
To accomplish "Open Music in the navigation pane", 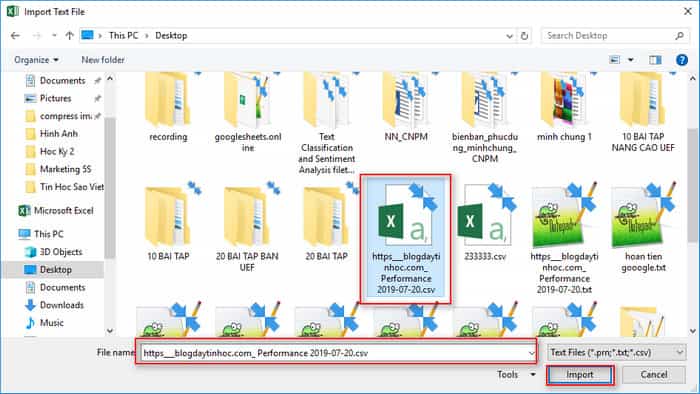I will pyautogui.click(x=51, y=323).
